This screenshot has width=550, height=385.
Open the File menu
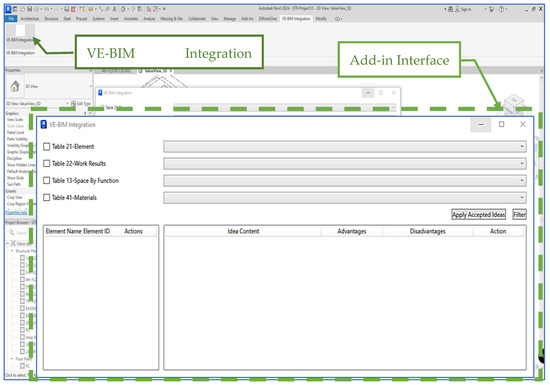(11, 19)
